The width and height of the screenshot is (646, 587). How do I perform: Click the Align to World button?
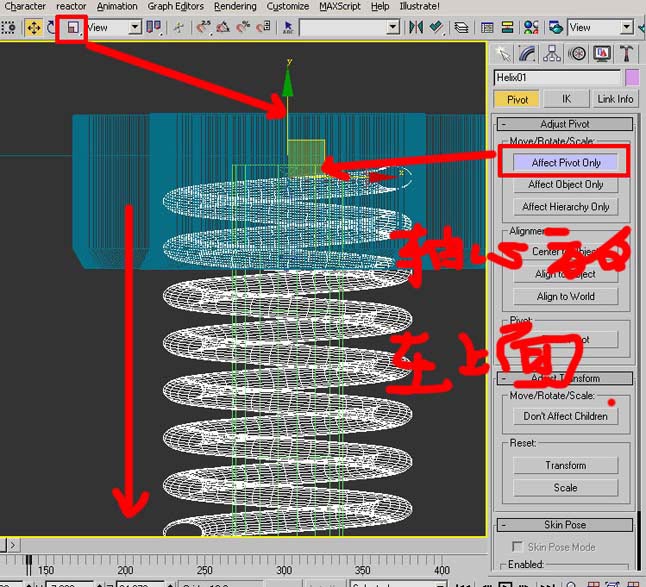tap(566, 296)
